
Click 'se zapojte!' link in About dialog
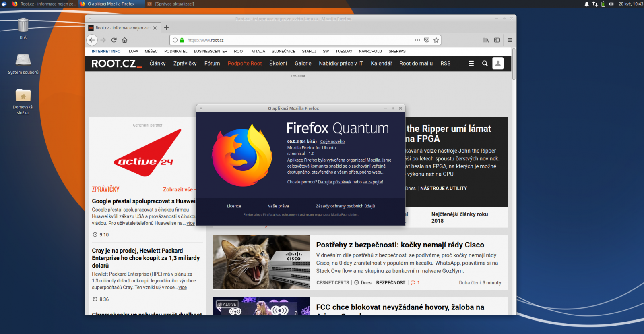tap(373, 182)
